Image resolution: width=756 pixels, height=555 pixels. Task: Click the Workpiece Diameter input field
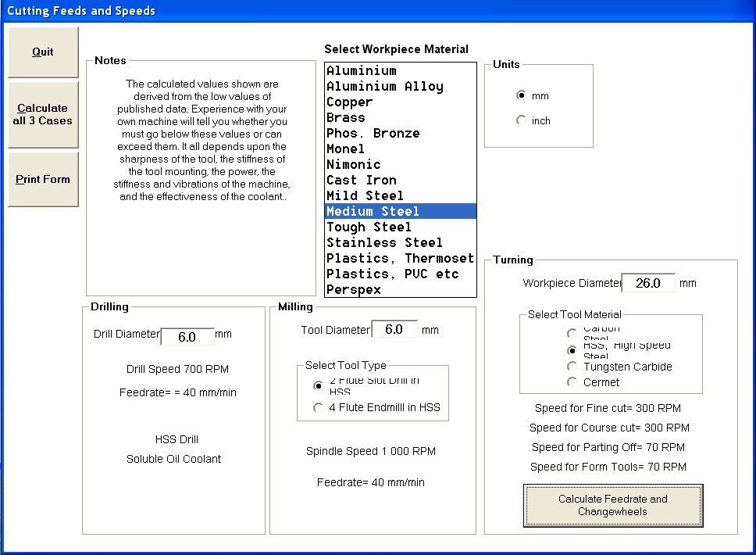648,283
